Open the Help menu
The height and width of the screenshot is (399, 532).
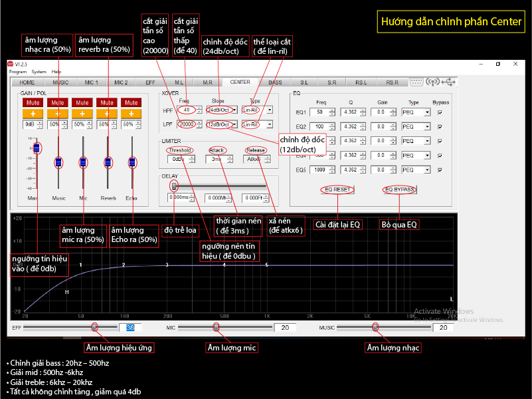[x=56, y=72]
